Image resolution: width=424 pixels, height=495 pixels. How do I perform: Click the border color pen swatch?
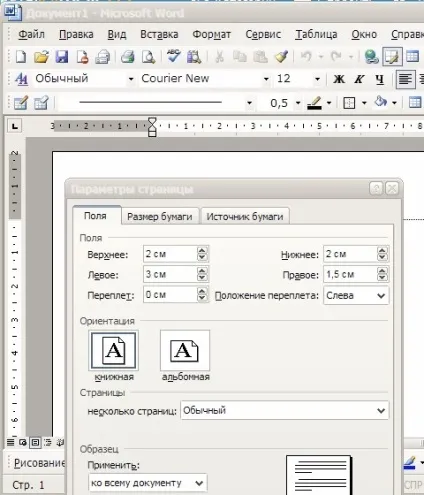pyautogui.click(x=314, y=103)
